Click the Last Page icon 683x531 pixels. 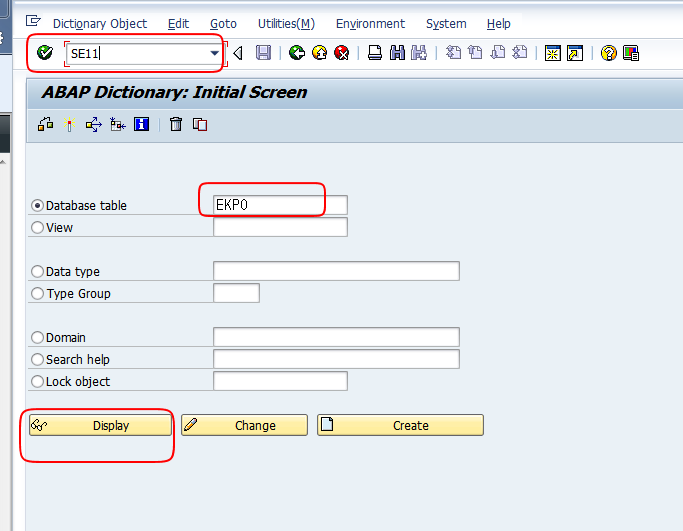click(x=520, y=53)
